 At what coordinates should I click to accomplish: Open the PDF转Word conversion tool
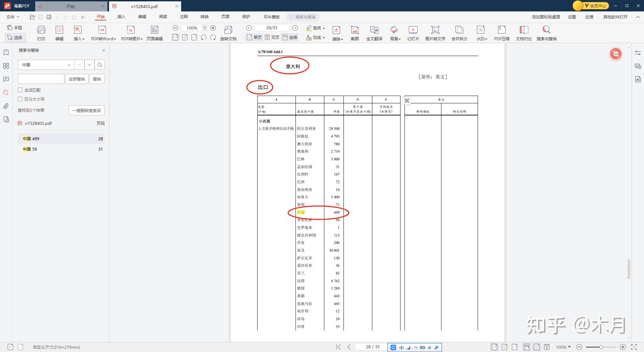pos(103,33)
